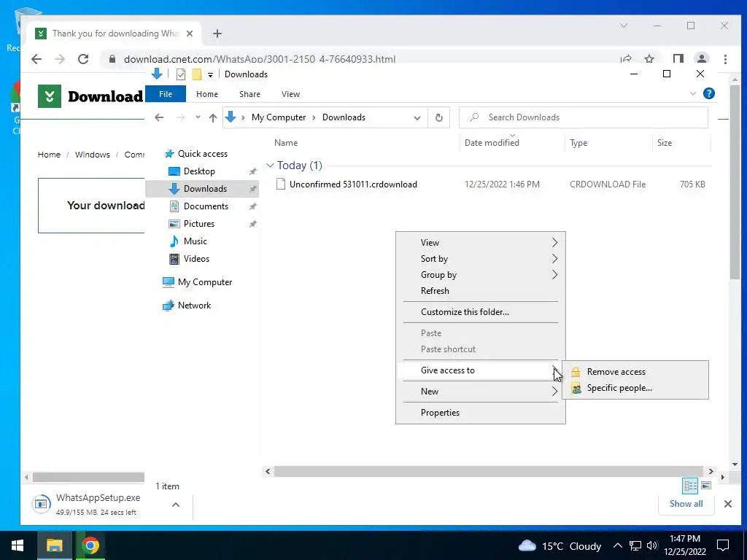Choose Refresh from the context menu
747x560 pixels.
(480, 291)
